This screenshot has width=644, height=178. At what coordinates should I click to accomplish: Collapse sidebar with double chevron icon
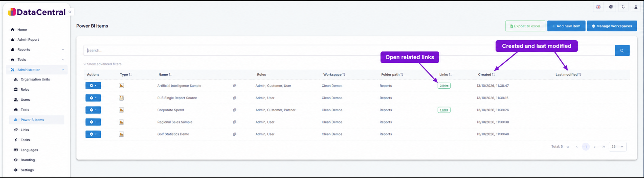pos(70,12)
